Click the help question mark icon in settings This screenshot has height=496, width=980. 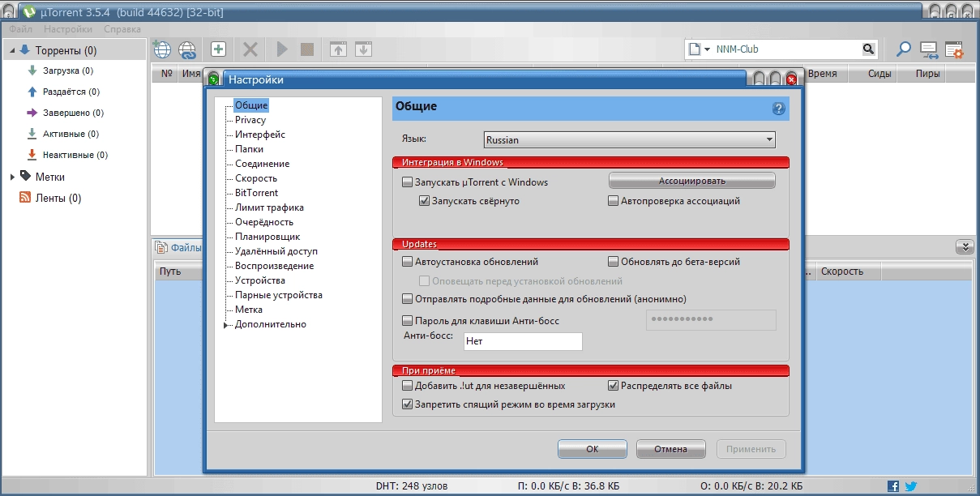point(779,109)
